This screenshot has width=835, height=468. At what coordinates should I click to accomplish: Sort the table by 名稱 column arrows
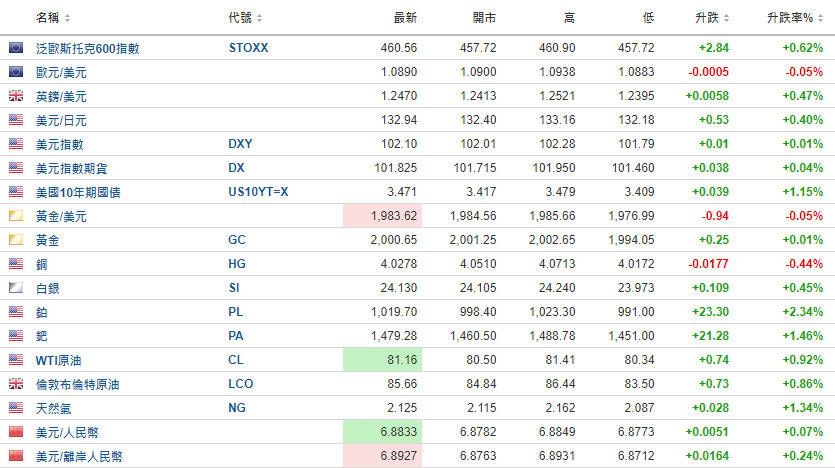click(x=67, y=18)
